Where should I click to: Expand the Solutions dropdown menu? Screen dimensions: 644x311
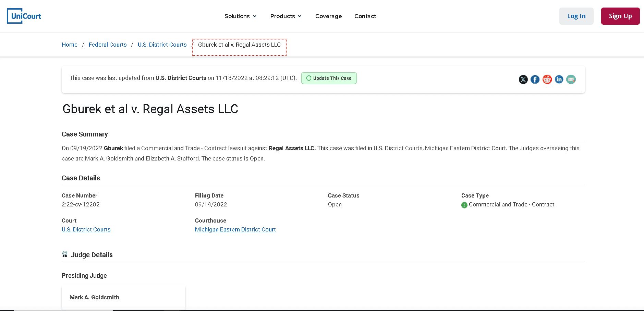[240, 16]
